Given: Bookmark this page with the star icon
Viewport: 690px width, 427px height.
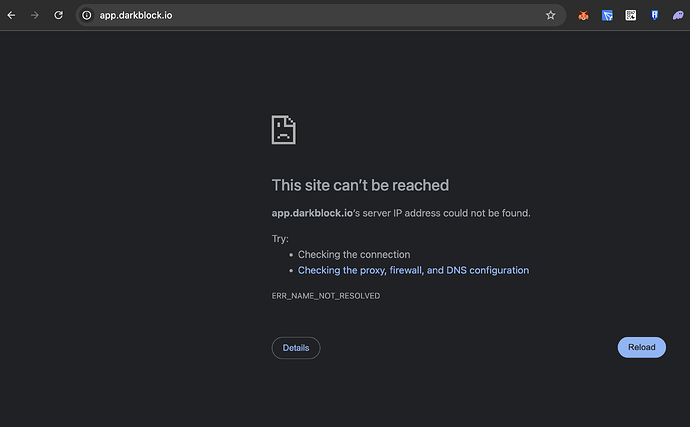Looking at the screenshot, I should (x=551, y=15).
